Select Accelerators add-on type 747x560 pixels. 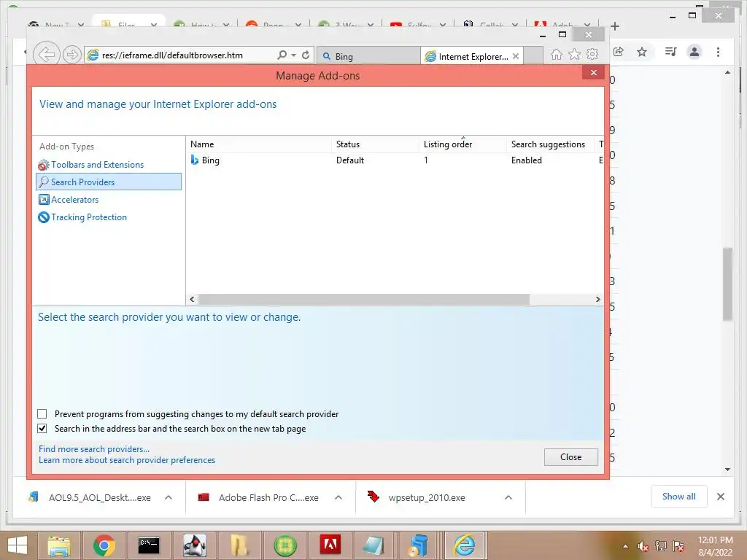click(x=75, y=200)
